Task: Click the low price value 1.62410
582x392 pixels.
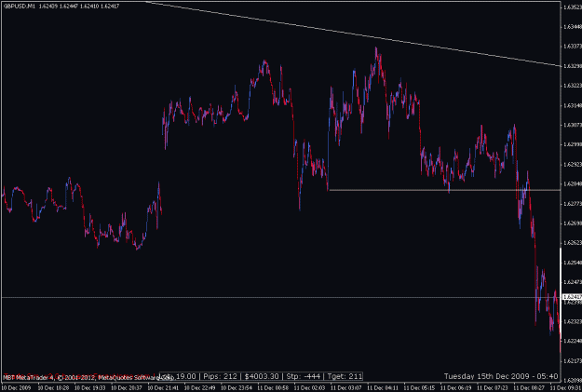Action: [x=88, y=7]
